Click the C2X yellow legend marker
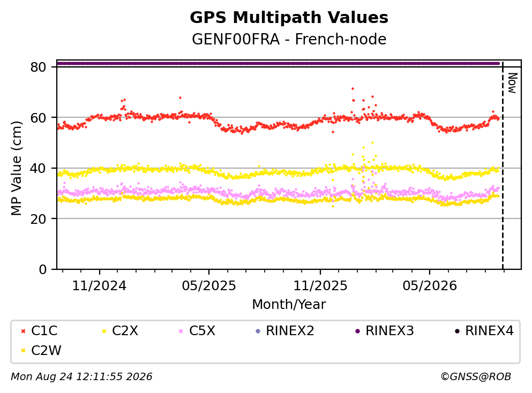 click(104, 331)
